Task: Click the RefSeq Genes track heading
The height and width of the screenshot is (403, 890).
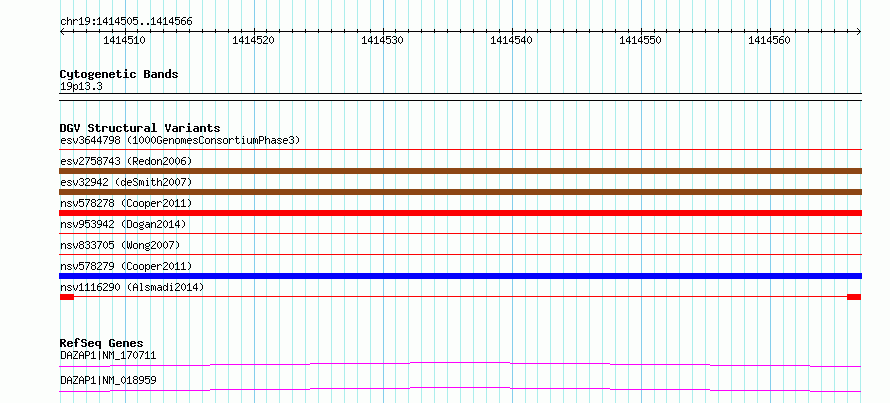Action: 101,343
